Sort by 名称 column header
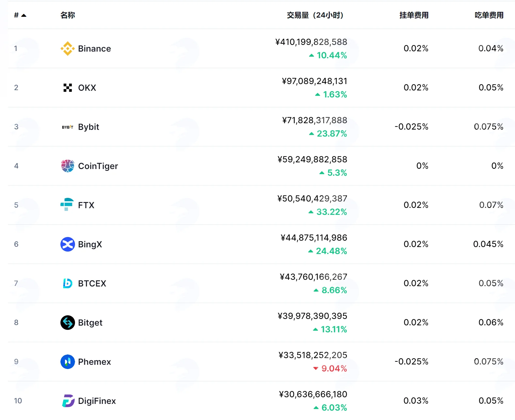This screenshot has width=515, height=420. 68,15
